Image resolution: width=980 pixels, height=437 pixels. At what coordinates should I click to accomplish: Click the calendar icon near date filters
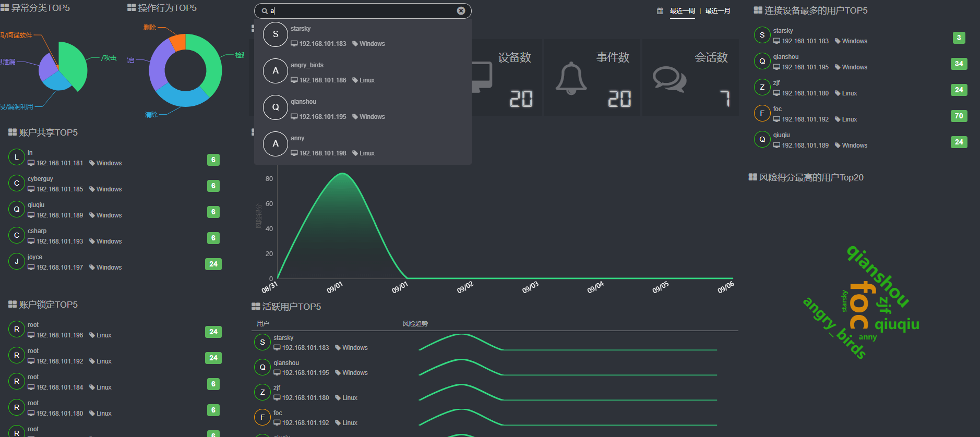tap(660, 11)
